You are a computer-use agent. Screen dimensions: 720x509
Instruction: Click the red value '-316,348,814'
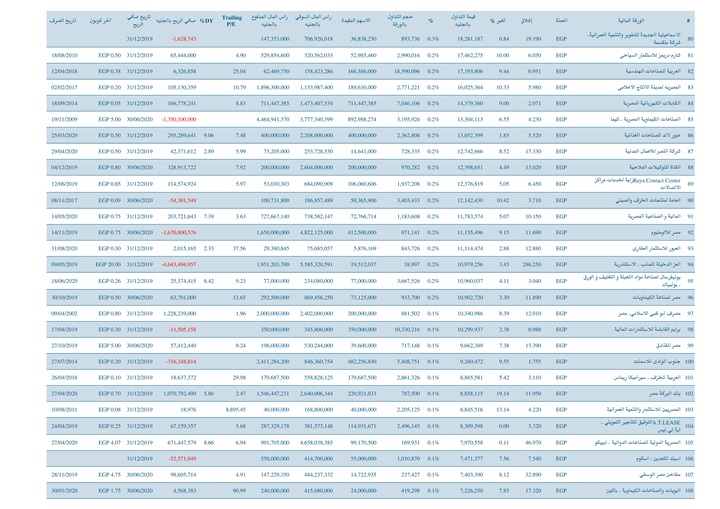coord(181,362)
